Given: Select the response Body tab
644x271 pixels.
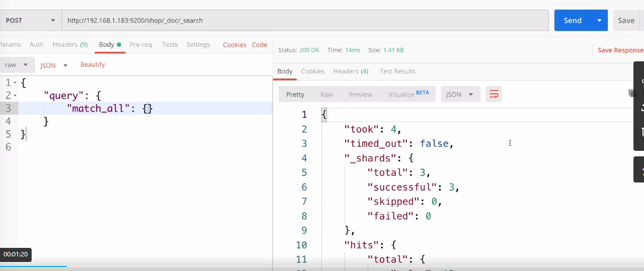Looking at the screenshot, I should coord(285,71).
